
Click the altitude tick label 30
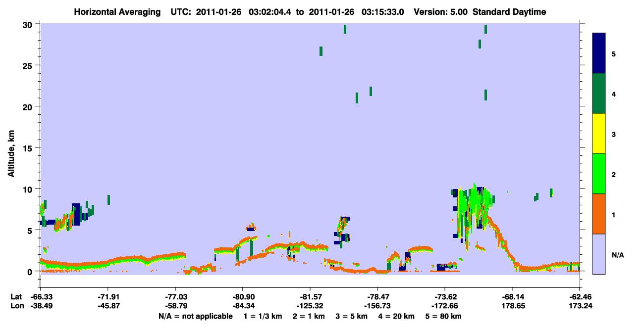pos(29,24)
